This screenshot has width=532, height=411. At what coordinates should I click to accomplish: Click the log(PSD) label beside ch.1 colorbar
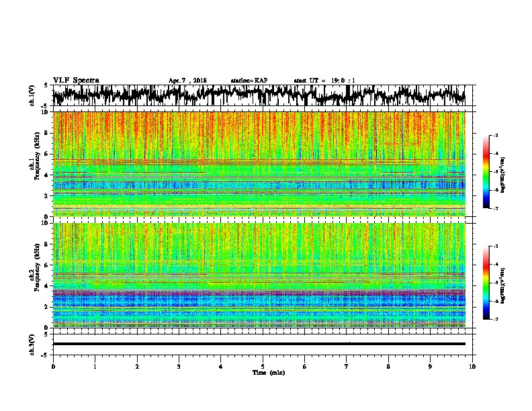click(x=502, y=175)
